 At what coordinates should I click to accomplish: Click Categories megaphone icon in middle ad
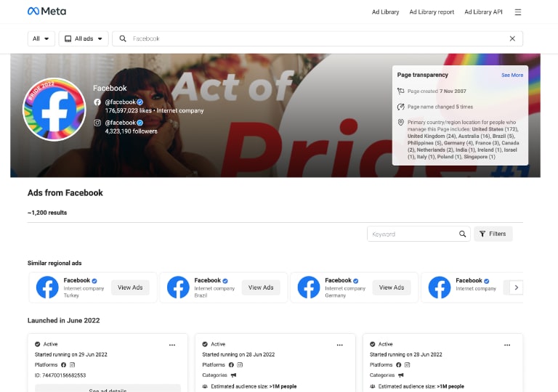coord(233,375)
